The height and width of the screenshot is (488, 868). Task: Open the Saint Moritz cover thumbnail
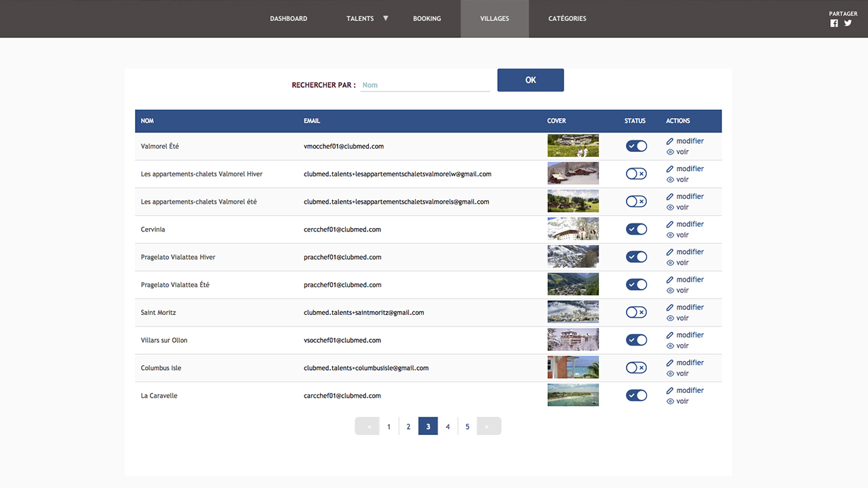(x=573, y=312)
